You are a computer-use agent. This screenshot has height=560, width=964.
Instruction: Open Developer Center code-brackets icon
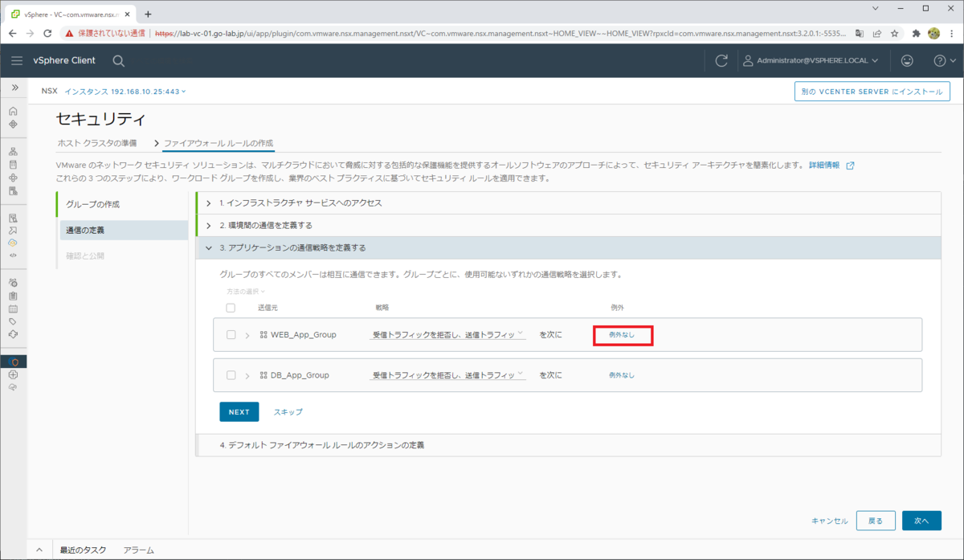pos(13,255)
